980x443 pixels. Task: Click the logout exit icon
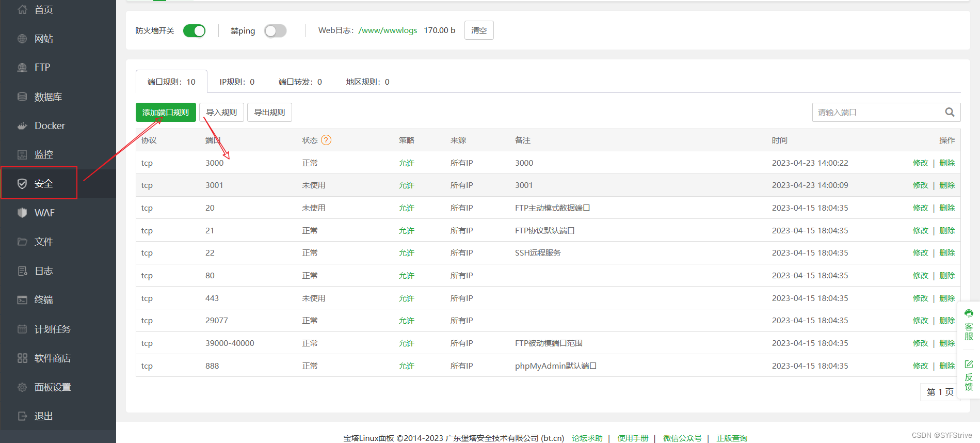pos(22,416)
